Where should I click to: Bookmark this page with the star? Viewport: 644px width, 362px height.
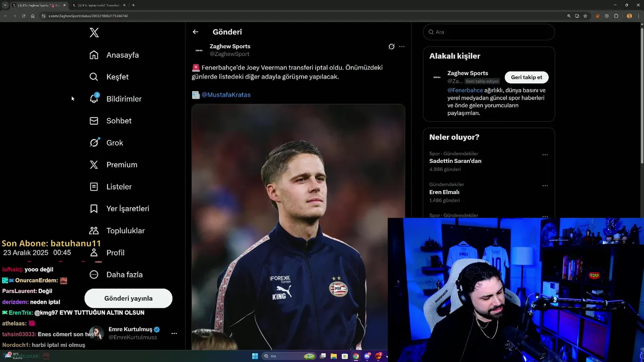585,16
